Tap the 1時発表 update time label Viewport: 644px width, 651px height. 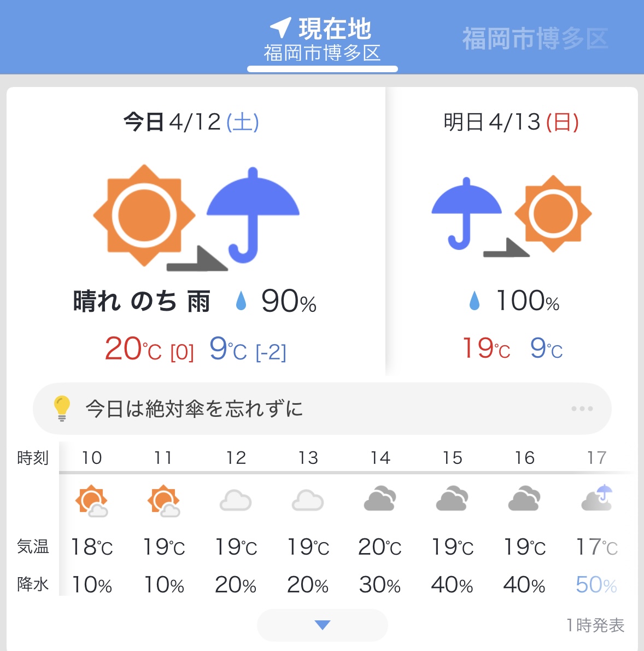click(x=595, y=625)
